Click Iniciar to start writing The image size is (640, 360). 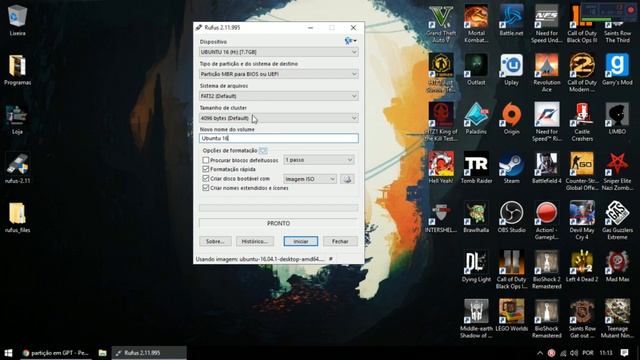[x=301, y=241]
